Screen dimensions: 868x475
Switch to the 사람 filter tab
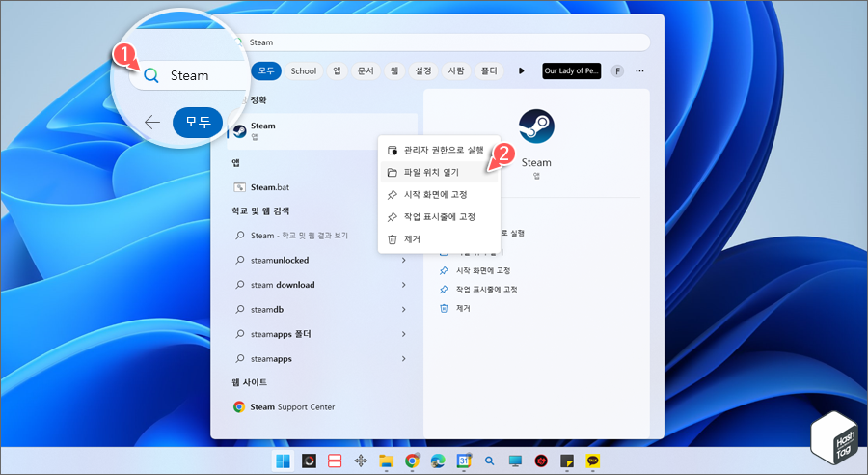(456, 70)
